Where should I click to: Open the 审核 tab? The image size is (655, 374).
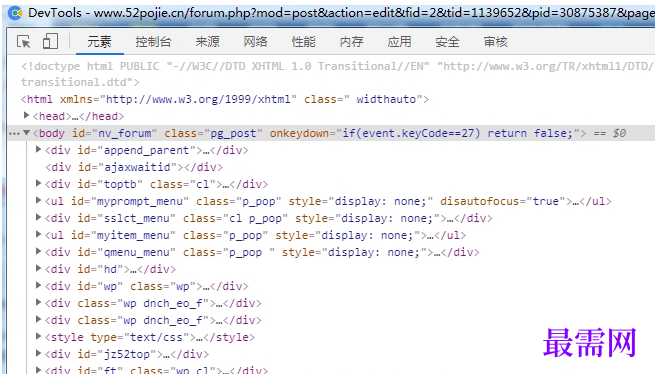coord(495,42)
